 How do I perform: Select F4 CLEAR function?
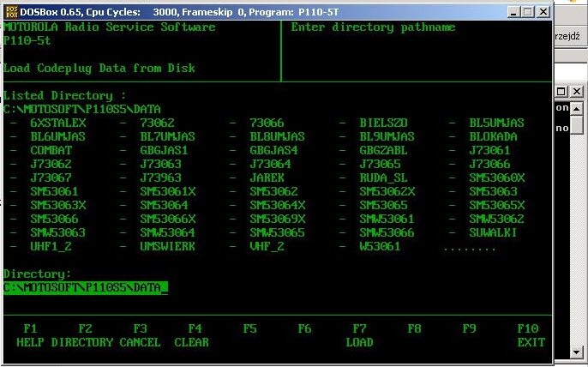(192, 335)
